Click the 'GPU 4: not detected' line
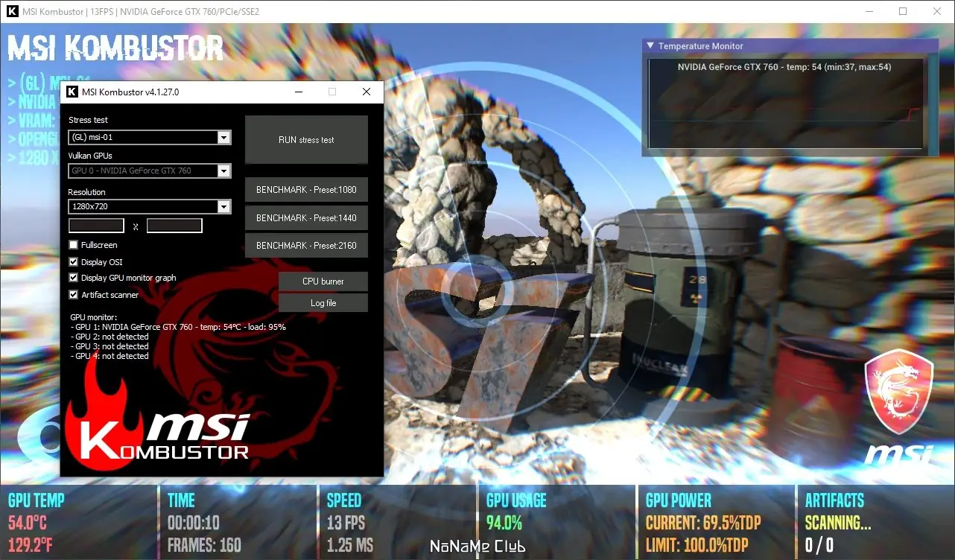955x560 pixels. point(110,356)
